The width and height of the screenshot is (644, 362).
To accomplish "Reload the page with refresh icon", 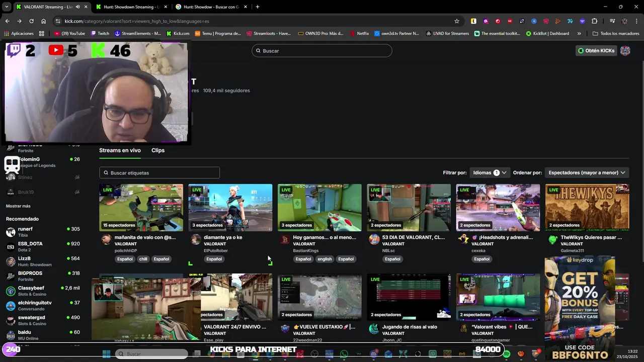I will click(31, 21).
